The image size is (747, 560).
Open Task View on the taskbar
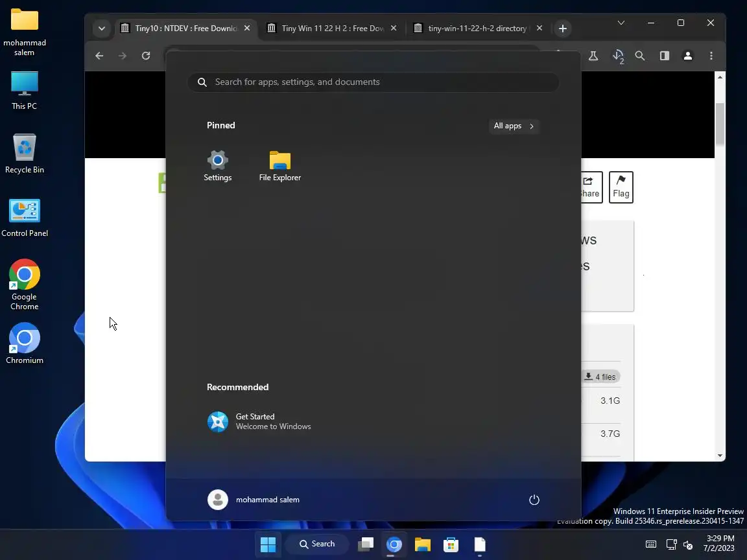(366, 544)
